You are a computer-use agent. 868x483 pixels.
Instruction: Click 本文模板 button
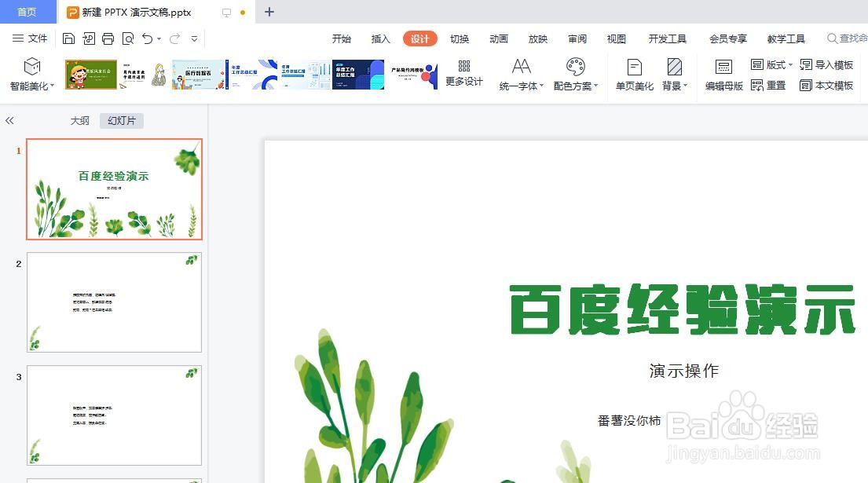point(826,85)
